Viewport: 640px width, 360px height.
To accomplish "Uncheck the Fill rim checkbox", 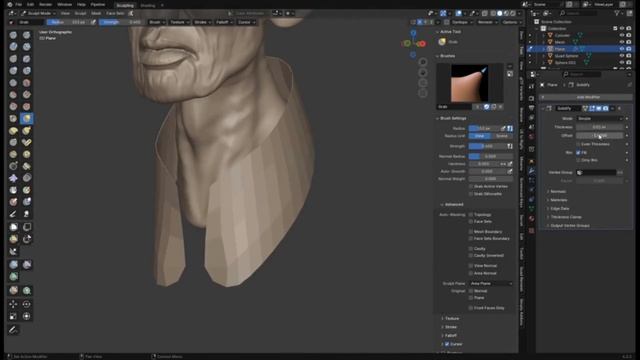I will pos(578,153).
